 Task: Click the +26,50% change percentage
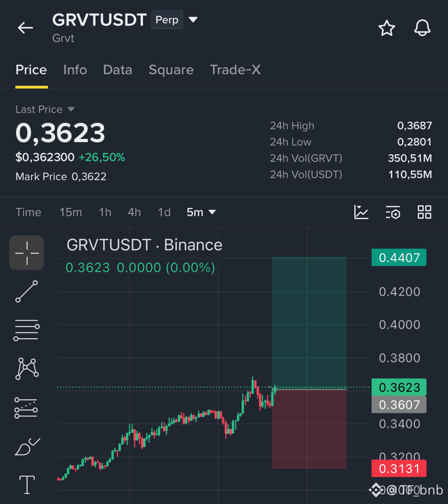(x=102, y=157)
